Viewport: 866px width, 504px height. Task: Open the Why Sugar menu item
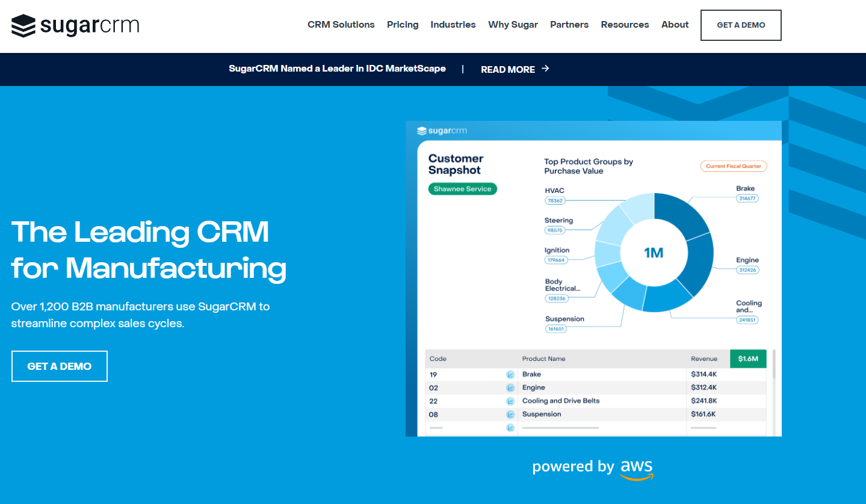(x=512, y=25)
